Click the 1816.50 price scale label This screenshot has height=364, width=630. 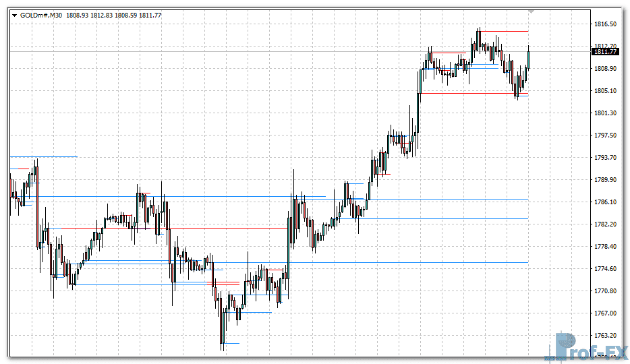pyautogui.click(x=606, y=24)
